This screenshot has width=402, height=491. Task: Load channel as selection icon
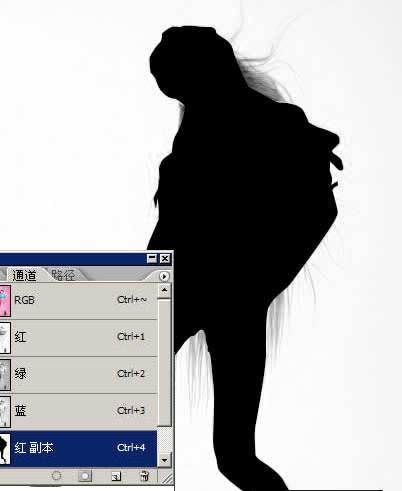click(57, 476)
